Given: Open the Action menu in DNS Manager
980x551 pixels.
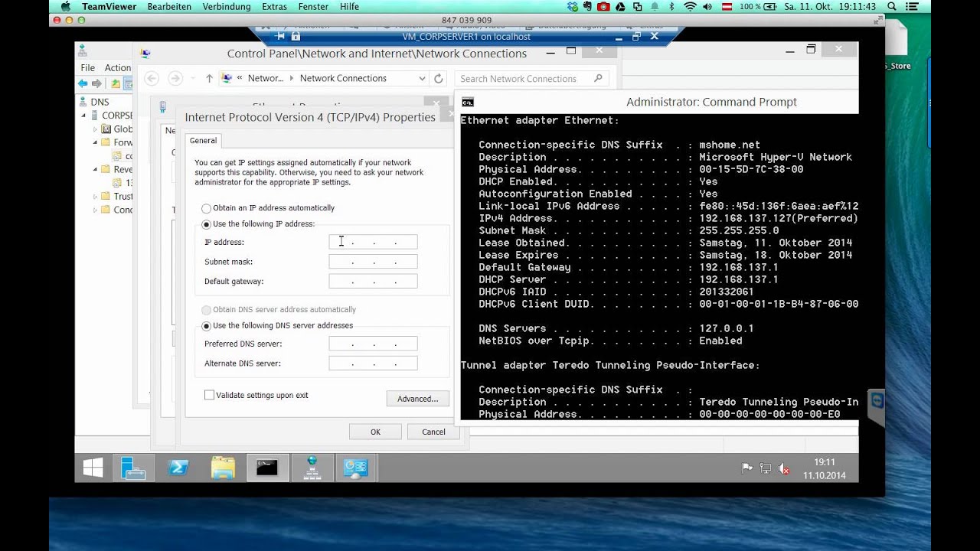Looking at the screenshot, I should coord(118,67).
